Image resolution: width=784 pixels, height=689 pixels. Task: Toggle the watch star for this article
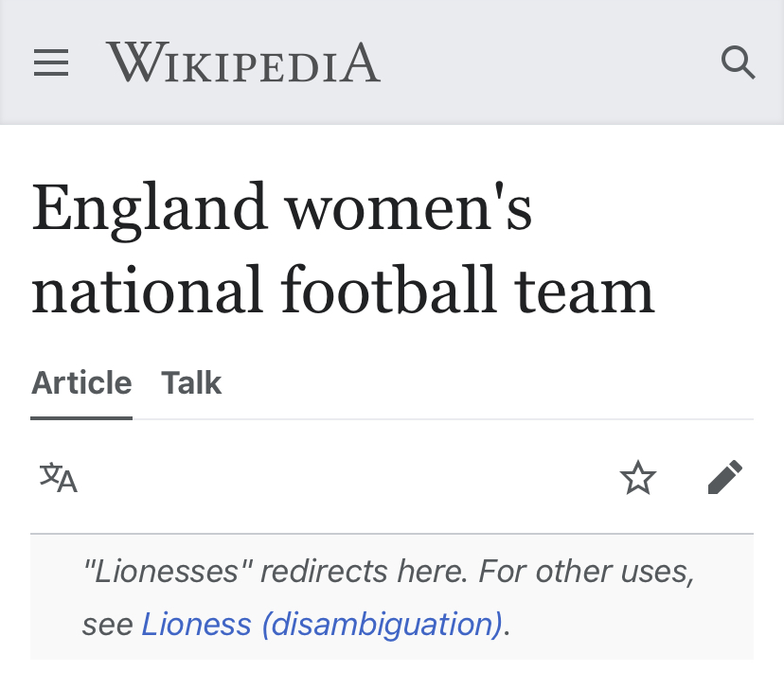point(638,478)
